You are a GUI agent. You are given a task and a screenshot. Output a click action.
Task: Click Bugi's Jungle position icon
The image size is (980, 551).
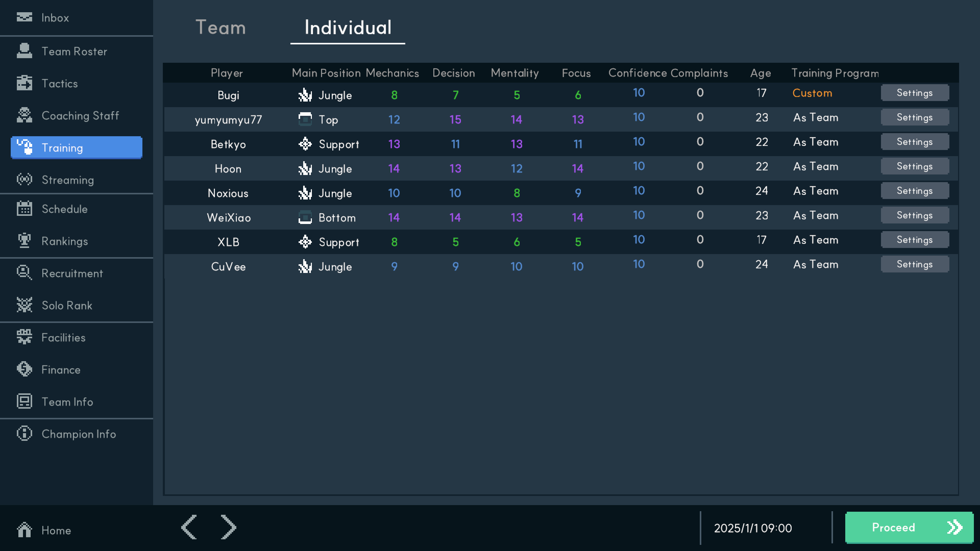[305, 95]
